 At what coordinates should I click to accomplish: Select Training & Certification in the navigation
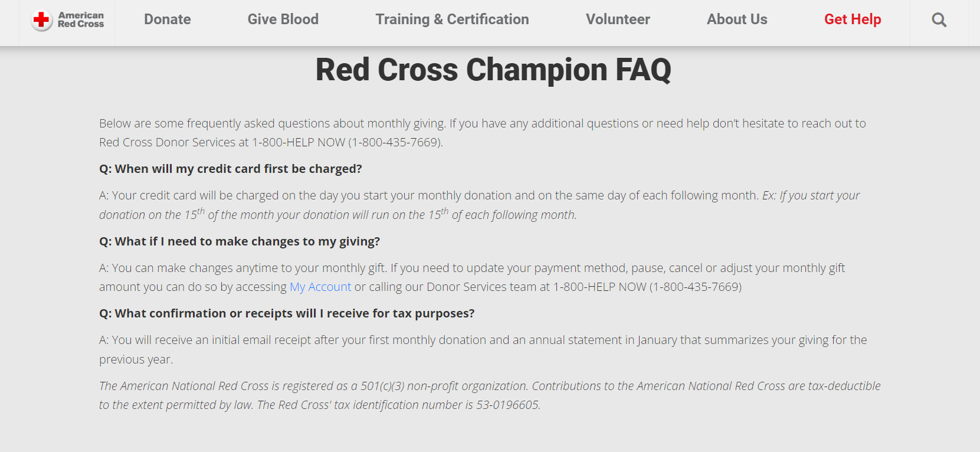point(453,19)
